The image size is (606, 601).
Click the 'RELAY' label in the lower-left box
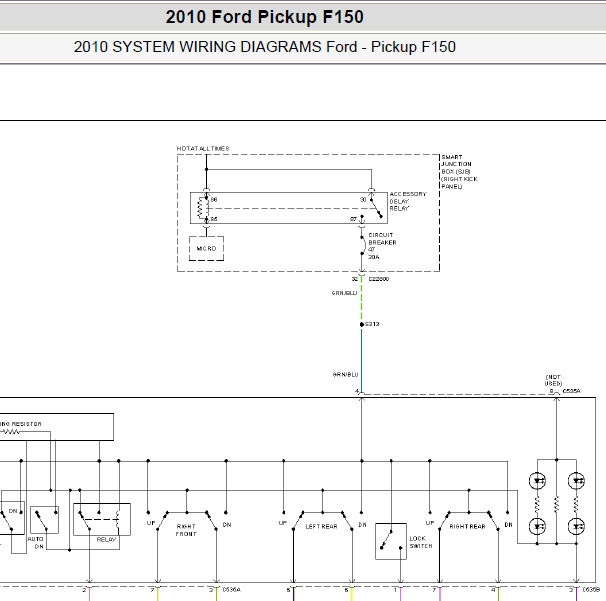coord(106,540)
